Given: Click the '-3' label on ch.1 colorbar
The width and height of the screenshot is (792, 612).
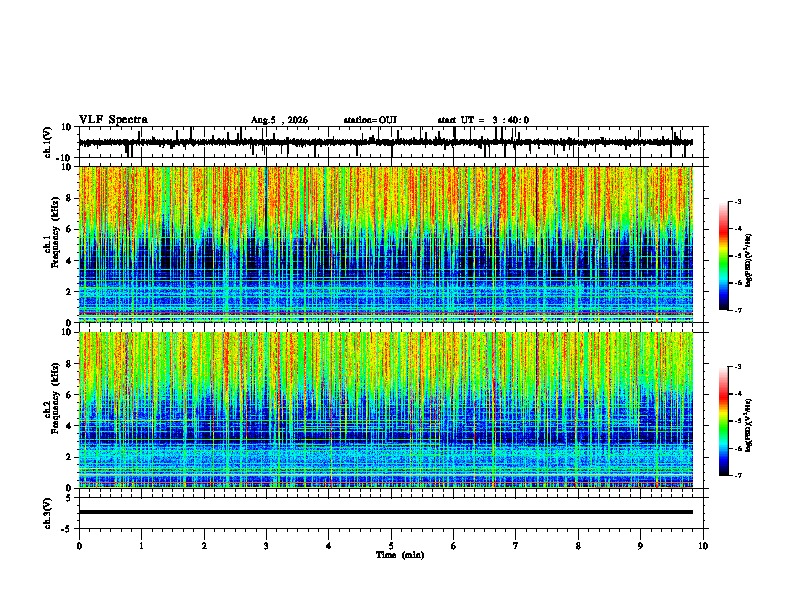Looking at the screenshot, I should [738, 201].
